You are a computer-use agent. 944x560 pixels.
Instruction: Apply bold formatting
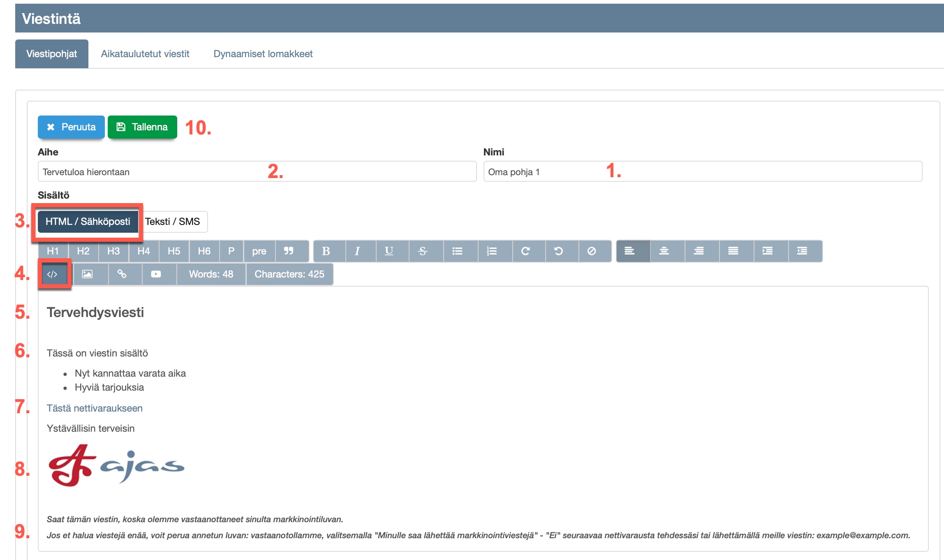(326, 251)
